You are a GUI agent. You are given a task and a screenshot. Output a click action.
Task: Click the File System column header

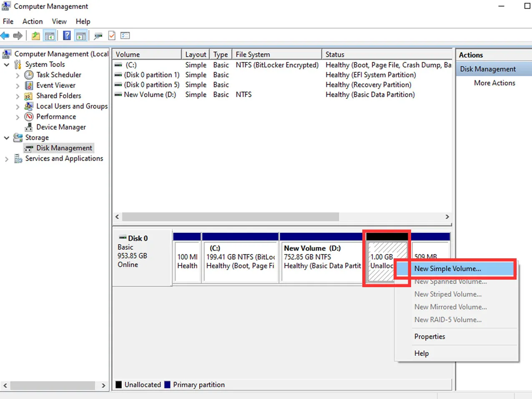point(253,55)
